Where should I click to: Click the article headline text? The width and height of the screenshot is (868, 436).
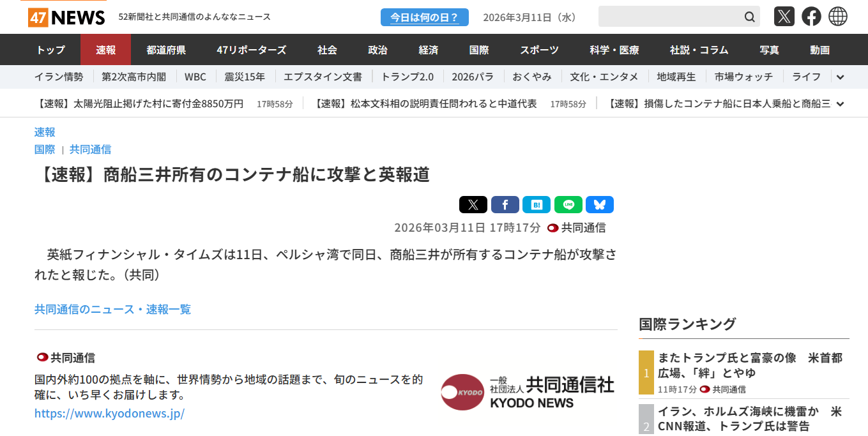233,175
